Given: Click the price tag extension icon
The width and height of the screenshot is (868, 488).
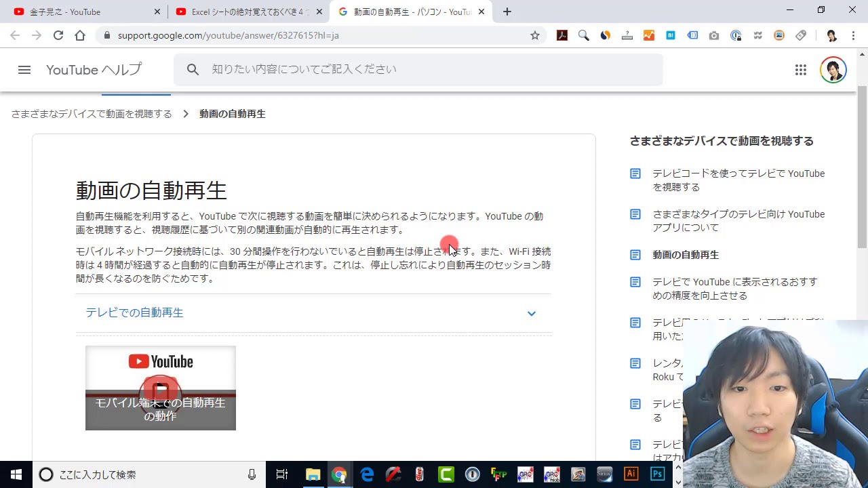Looking at the screenshot, I should click(801, 35).
